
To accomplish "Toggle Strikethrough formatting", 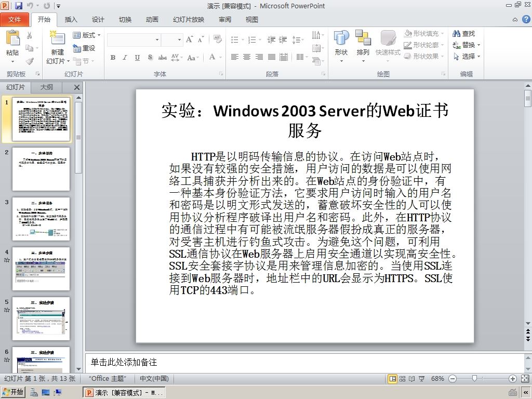I will (x=162, y=57).
